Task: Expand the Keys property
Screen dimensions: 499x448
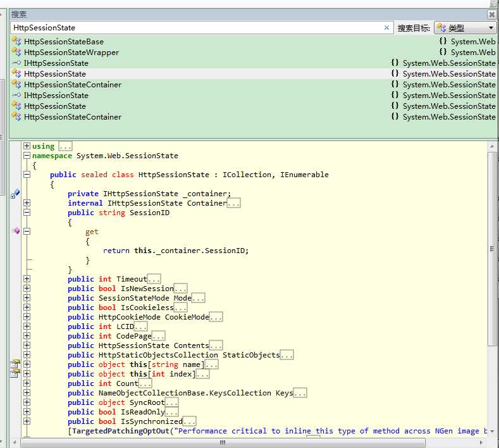Action: [x=27, y=393]
